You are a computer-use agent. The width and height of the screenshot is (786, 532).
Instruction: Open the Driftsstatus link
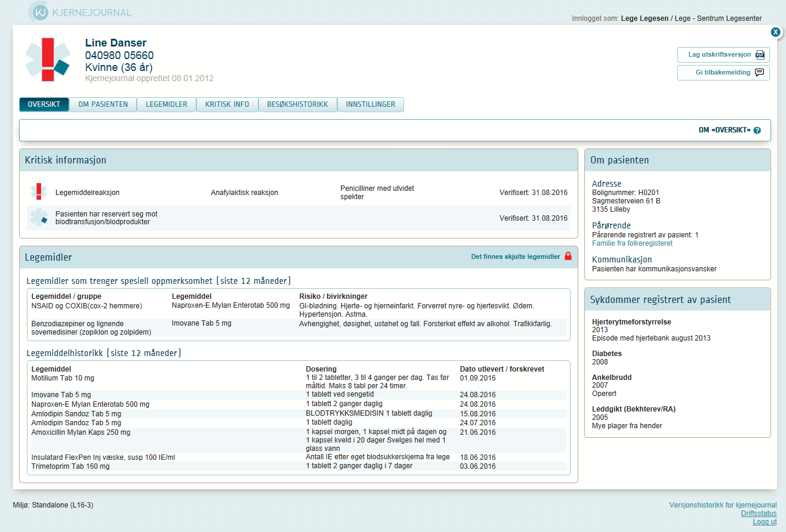click(759, 514)
